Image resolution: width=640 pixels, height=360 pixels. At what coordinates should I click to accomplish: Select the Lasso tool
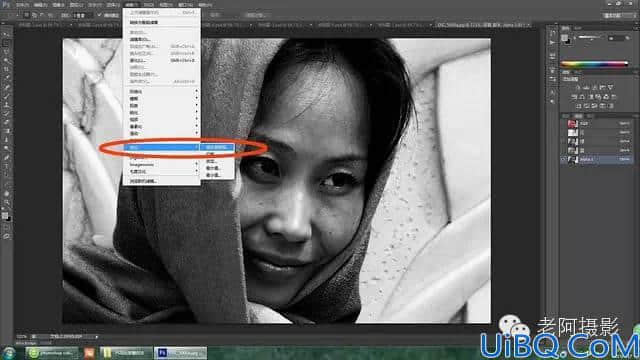tap(6, 52)
